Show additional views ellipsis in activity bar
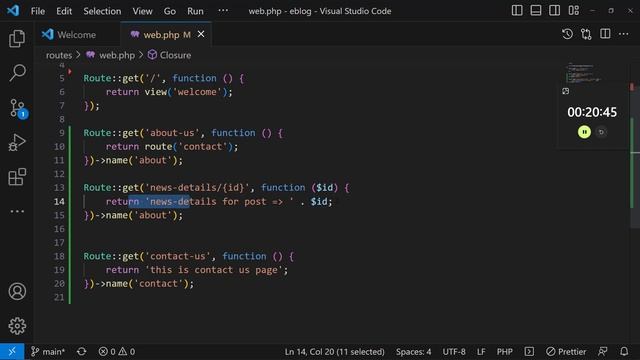 tap(17, 211)
